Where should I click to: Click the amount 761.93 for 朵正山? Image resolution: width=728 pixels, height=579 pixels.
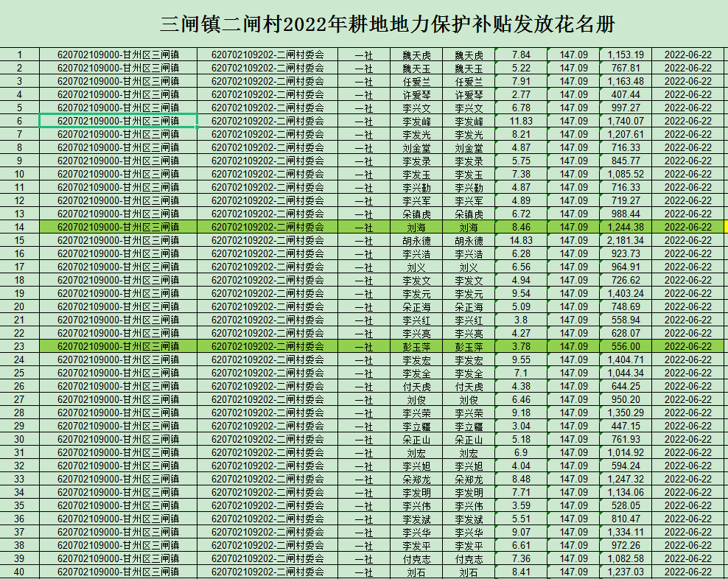click(x=626, y=439)
